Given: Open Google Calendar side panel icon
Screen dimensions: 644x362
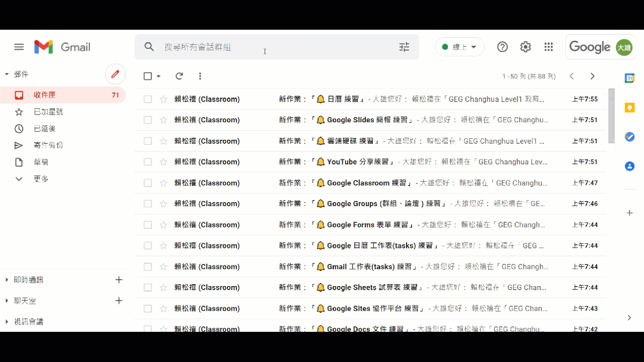Looking at the screenshot, I should click(x=629, y=78).
